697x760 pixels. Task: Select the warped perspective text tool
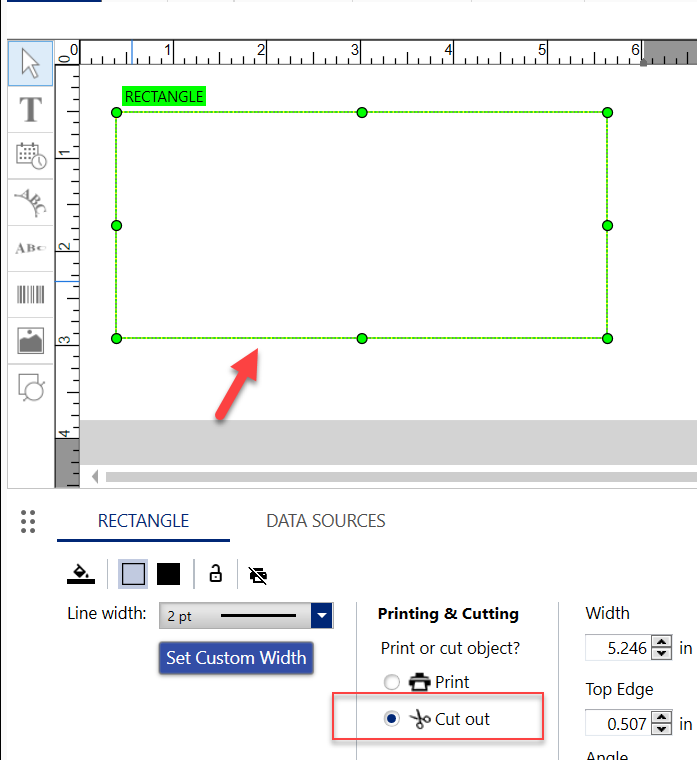(x=30, y=248)
